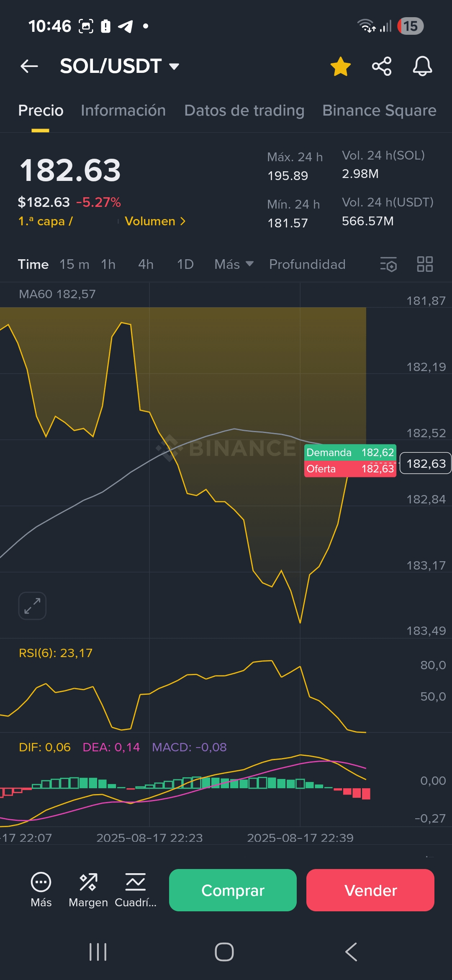Expand the Más intervals dropdown
Image resolution: width=452 pixels, height=980 pixels.
point(234,264)
